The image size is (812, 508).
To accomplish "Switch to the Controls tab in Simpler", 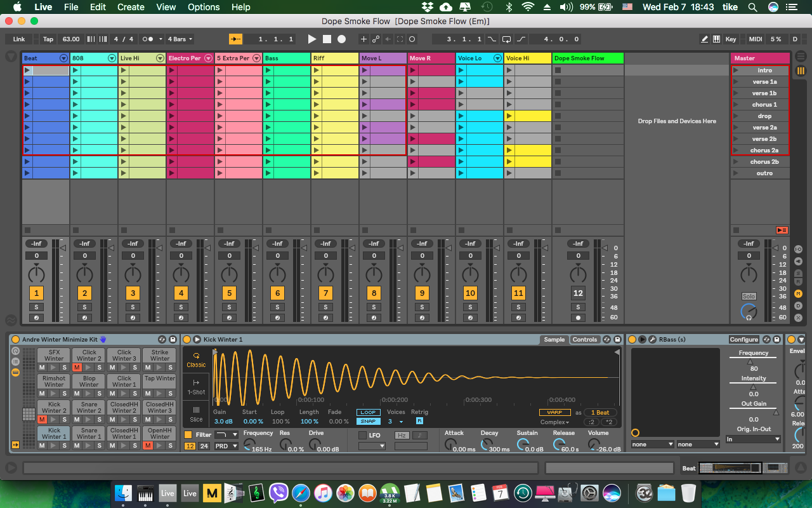I will click(584, 340).
